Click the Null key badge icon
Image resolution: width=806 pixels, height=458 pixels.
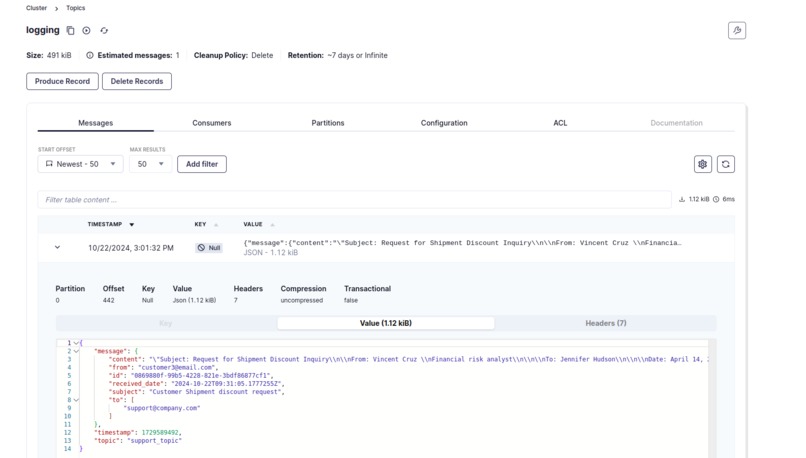[x=201, y=248]
